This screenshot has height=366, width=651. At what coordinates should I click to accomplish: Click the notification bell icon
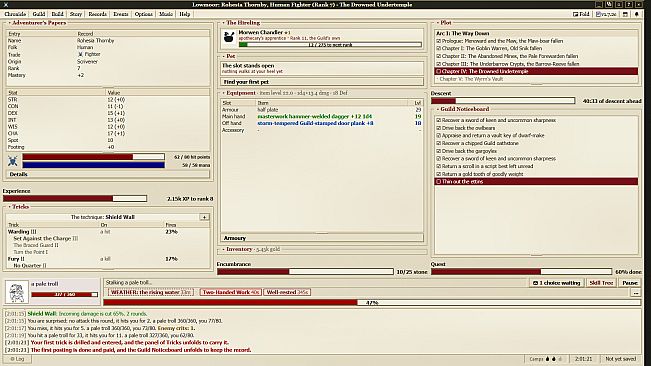pos(636,14)
